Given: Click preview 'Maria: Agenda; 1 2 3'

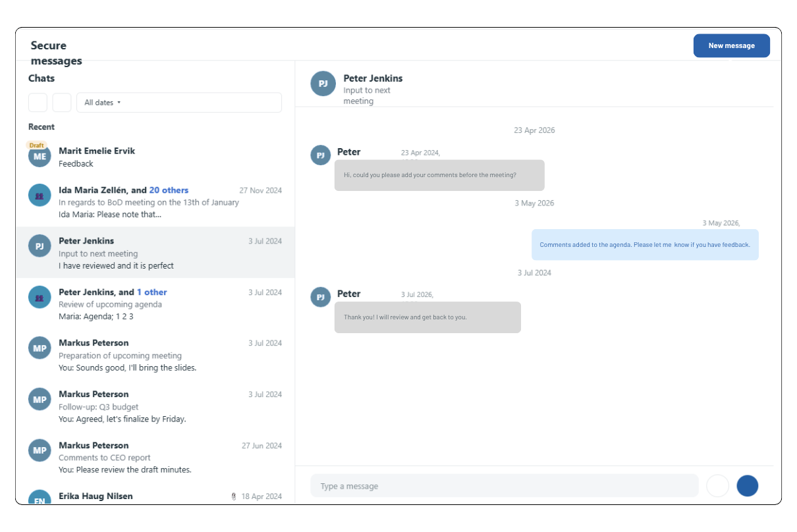Looking at the screenshot, I should pos(96,317).
